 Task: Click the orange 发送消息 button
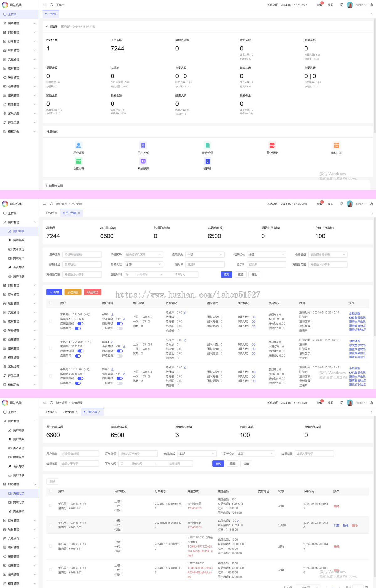click(73, 292)
